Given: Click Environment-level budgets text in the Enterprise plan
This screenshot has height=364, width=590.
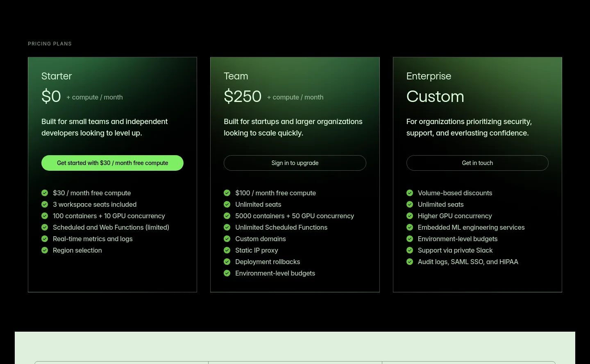Looking at the screenshot, I should click(458, 239).
